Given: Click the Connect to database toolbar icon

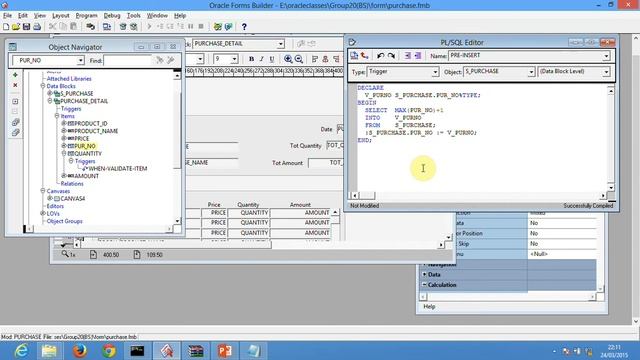Looking at the screenshot, I should pyautogui.click(x=91, y=27).
